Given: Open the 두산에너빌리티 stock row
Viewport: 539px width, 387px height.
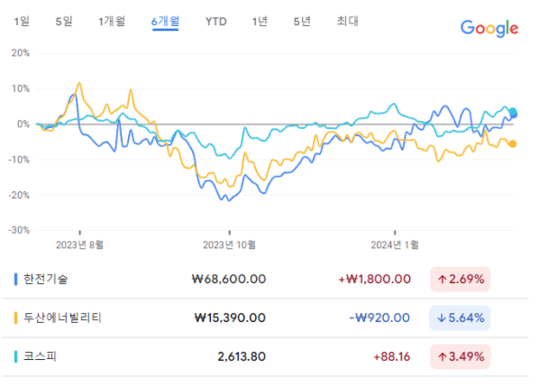Looking at the screenshot, I should coord(265,318).
